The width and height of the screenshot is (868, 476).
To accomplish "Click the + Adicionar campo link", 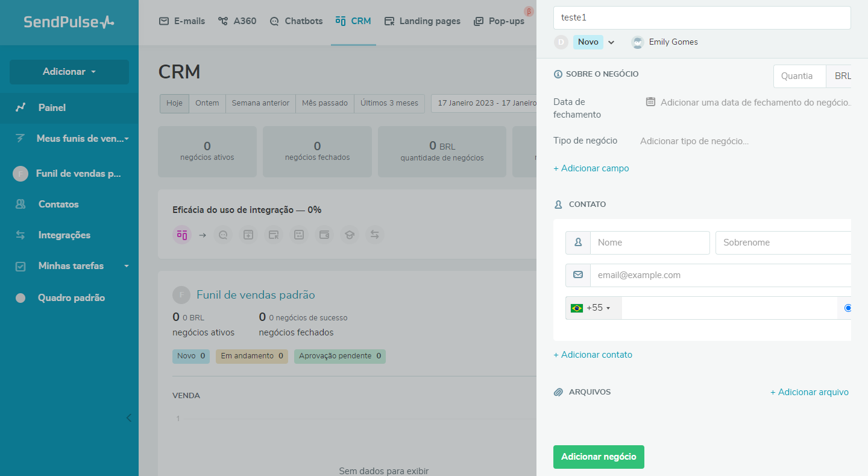I will point(591,168).
